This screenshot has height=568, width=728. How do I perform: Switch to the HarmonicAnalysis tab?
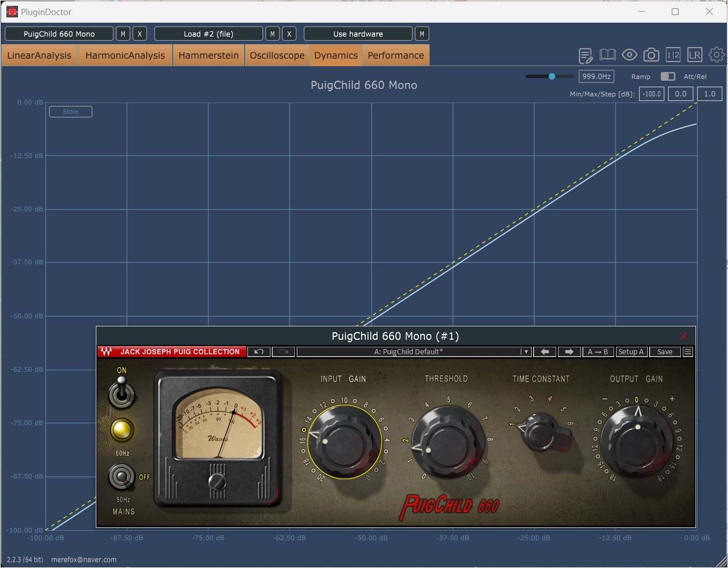coord(125,56)
